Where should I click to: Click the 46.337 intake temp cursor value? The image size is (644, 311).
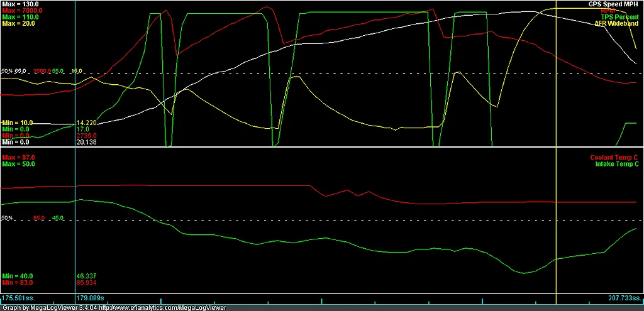(86, 276)
